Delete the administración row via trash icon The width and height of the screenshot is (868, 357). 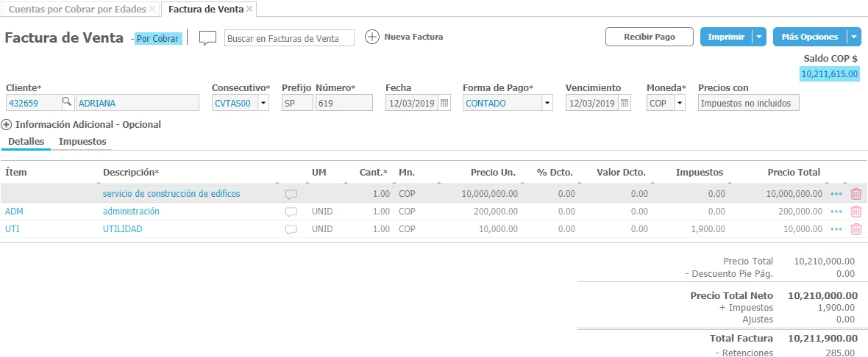(856, 212)
